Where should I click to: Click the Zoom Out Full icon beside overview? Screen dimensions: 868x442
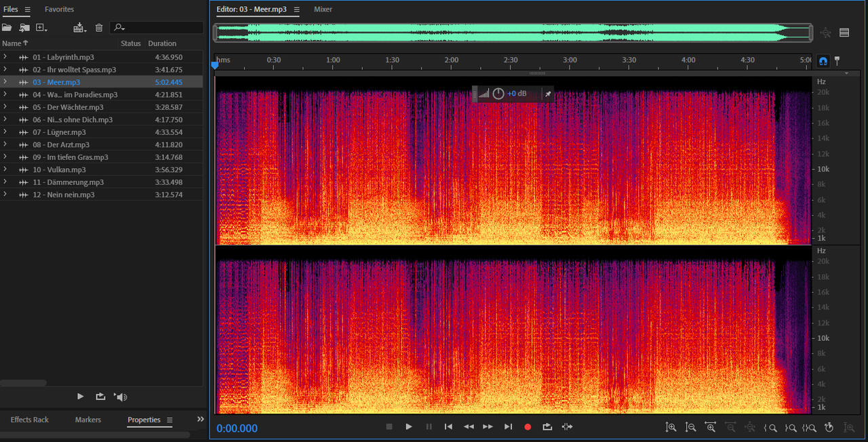pos(825,33)
